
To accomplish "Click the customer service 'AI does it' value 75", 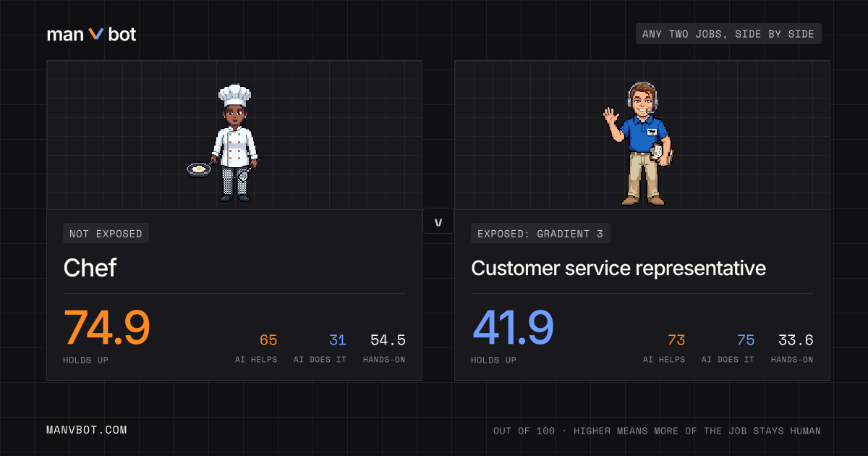I will pos(746,340).
